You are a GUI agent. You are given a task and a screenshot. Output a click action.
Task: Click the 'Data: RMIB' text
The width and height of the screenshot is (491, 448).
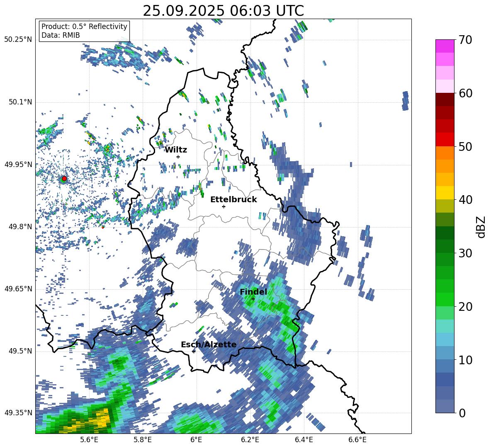pos(61,35)
